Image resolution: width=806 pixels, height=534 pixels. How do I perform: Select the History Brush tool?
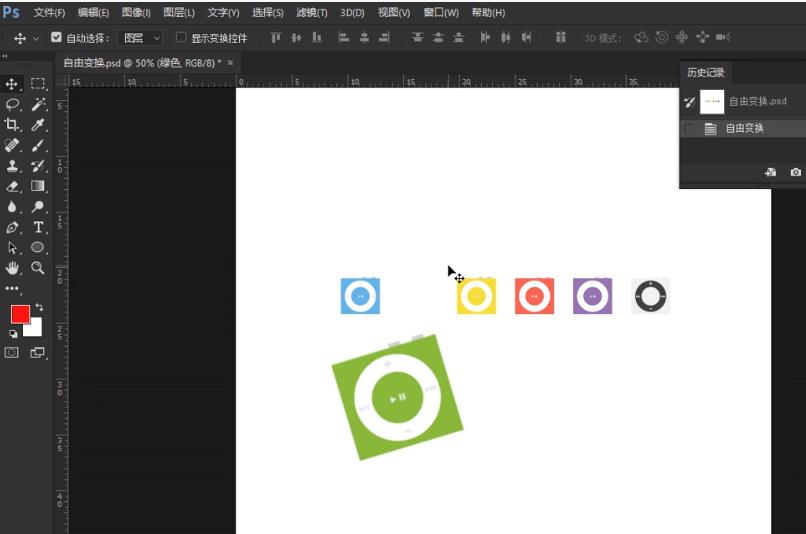[x=38, y=165]
